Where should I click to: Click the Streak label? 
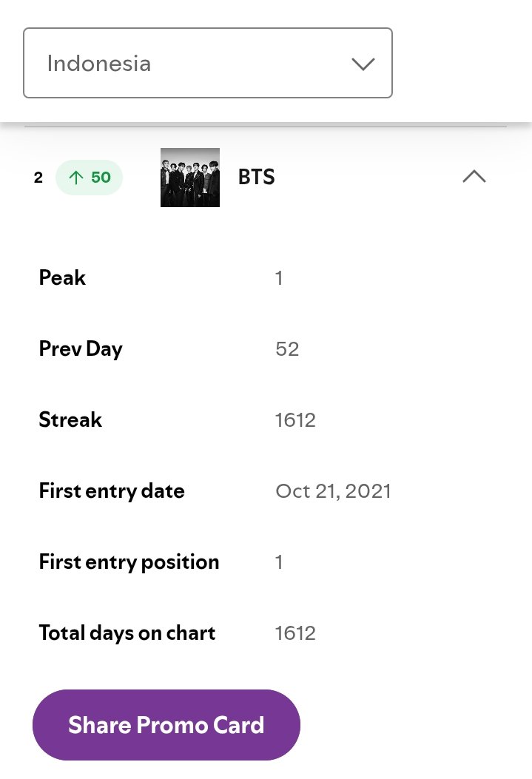pos(70,419)
